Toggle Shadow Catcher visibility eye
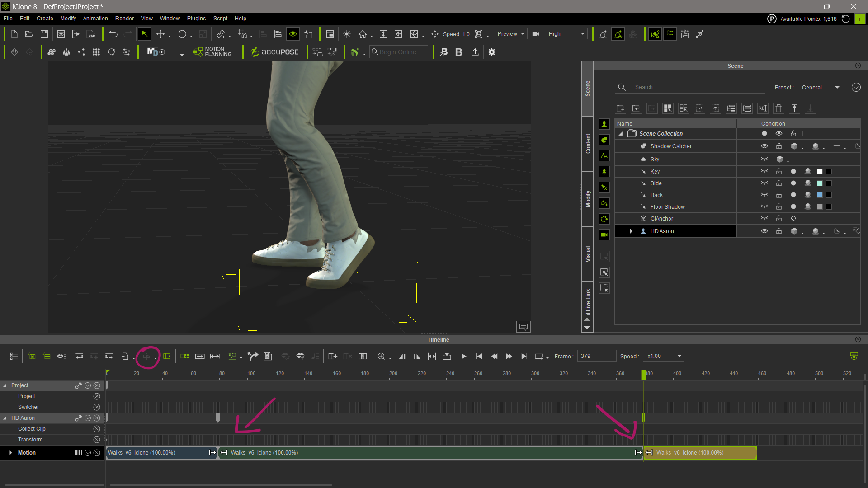 (x=764, y=146)
